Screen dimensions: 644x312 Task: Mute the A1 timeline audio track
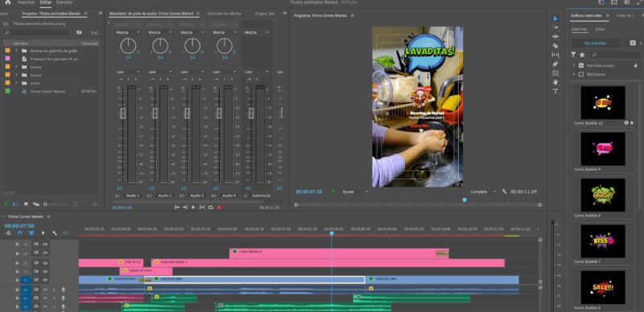(45, 289)
